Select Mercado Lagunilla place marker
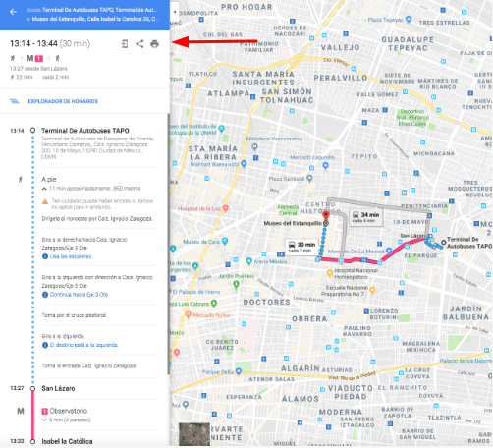This screenshot has width=493, height=448. click(x=325, y=166)
